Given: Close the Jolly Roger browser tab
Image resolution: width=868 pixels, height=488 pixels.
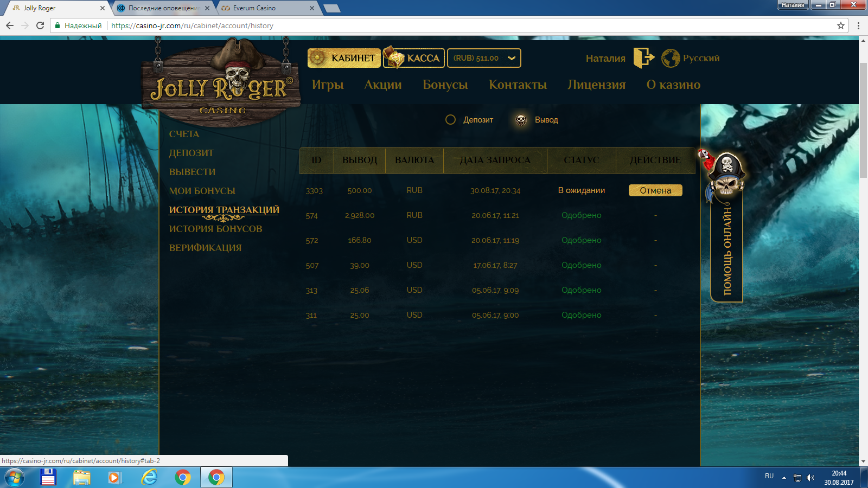Looking at the screenshot, I should (103, 8).
